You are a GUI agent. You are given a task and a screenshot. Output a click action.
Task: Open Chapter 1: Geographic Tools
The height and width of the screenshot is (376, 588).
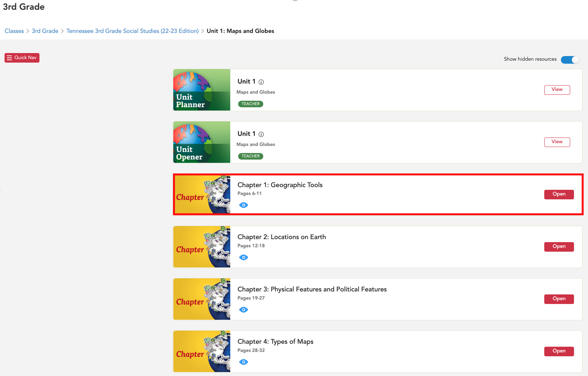click(559, 194)
